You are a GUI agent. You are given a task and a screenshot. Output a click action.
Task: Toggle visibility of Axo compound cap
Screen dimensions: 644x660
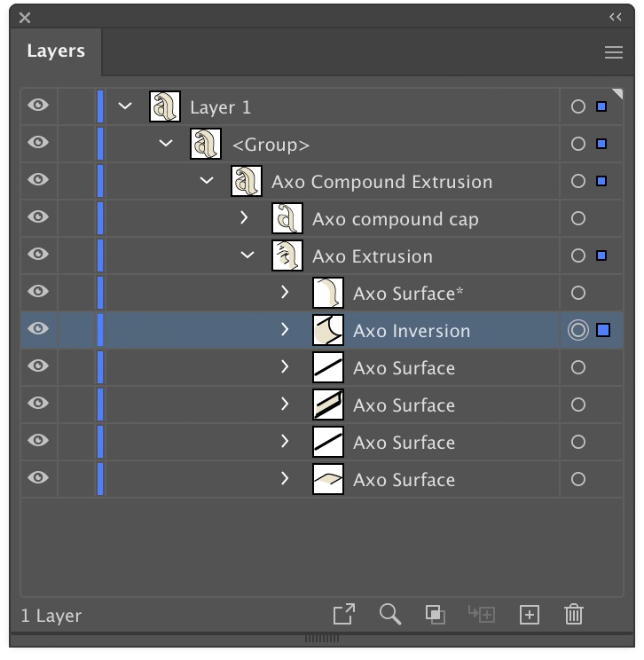(38, 216)
